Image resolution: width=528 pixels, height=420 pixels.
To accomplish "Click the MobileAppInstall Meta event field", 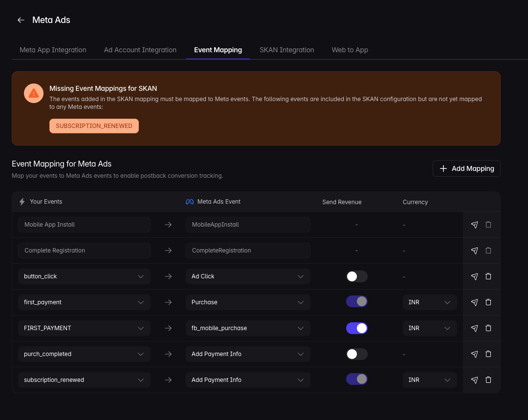I will 248,225.
